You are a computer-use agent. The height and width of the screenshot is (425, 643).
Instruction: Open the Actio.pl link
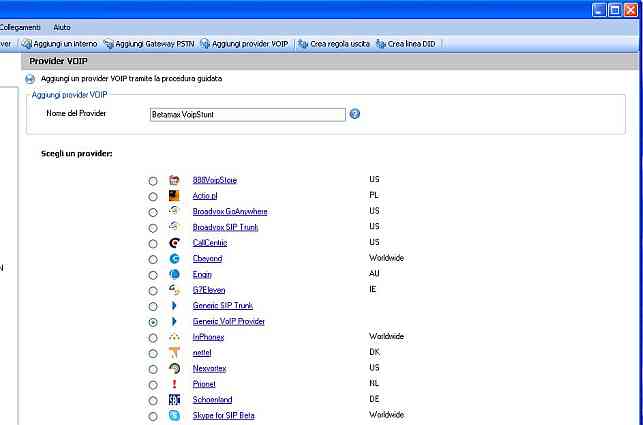point(205,196)
